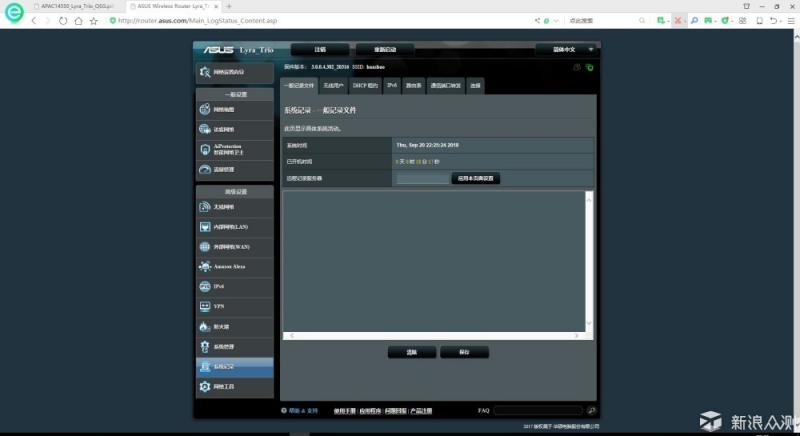Open the Product Registration footer link
800x436 pixels.
click(x=421, y=411)
